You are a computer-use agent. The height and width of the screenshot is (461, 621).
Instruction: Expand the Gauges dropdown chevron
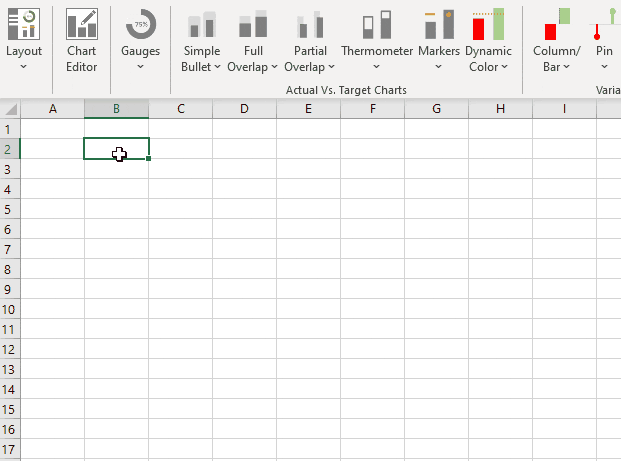pyautogui.click(x=140, y=67)
